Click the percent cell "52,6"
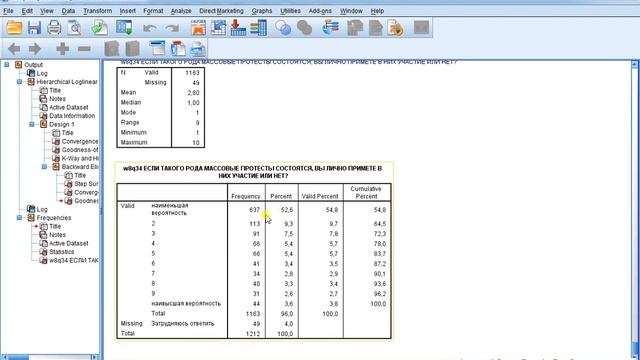This screenshot has height=360, width=640. (x=287, y=209)
